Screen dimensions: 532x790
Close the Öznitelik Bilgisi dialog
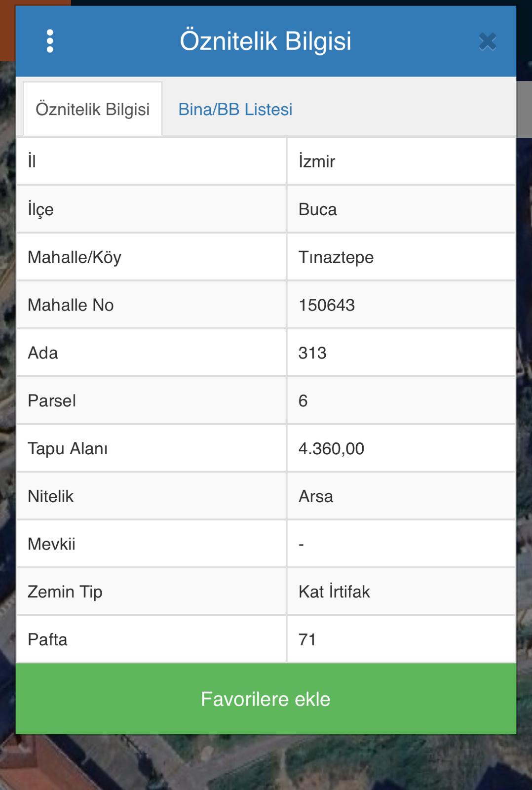coord(487,41)
